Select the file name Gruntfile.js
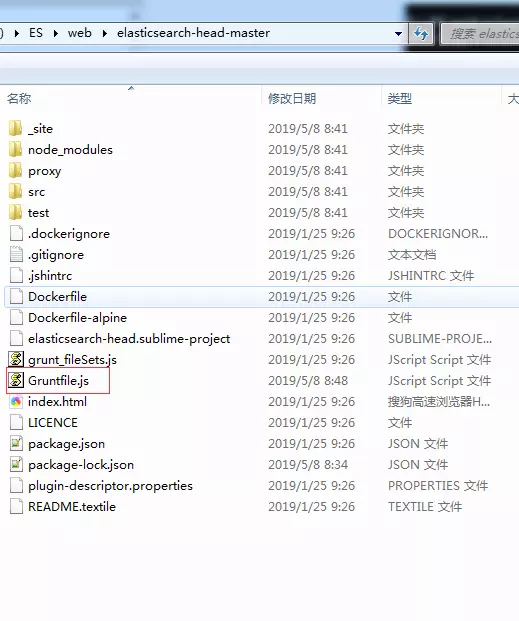The width and height of the screenshot is (519, 621). coord(58,381)
